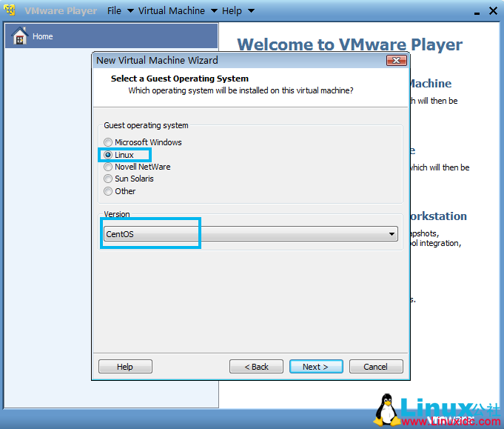
Task: Select the Microsoft Windows radio button
Action: pos(108,142)
